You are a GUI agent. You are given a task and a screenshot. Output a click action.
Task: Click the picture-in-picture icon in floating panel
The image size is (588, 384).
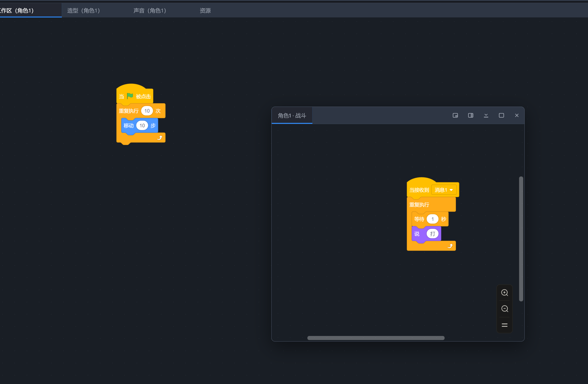pyautogui.click(x=455, y=115)
